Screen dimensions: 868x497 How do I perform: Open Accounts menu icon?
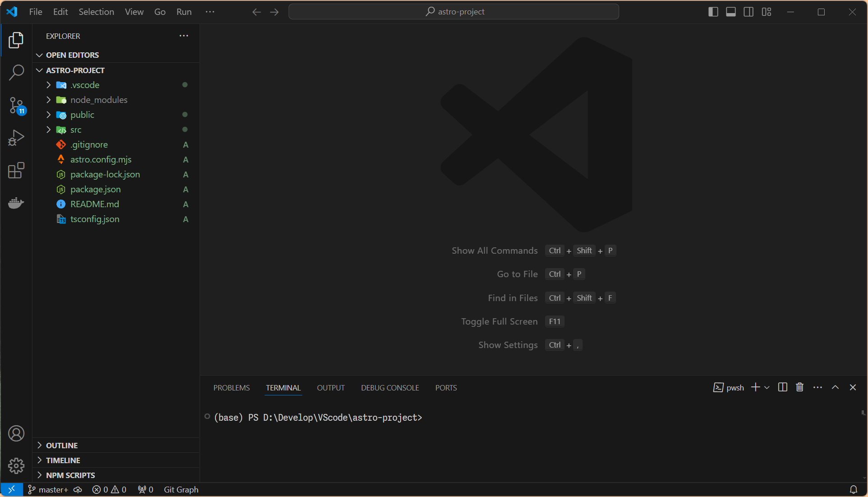pos(16,433)
